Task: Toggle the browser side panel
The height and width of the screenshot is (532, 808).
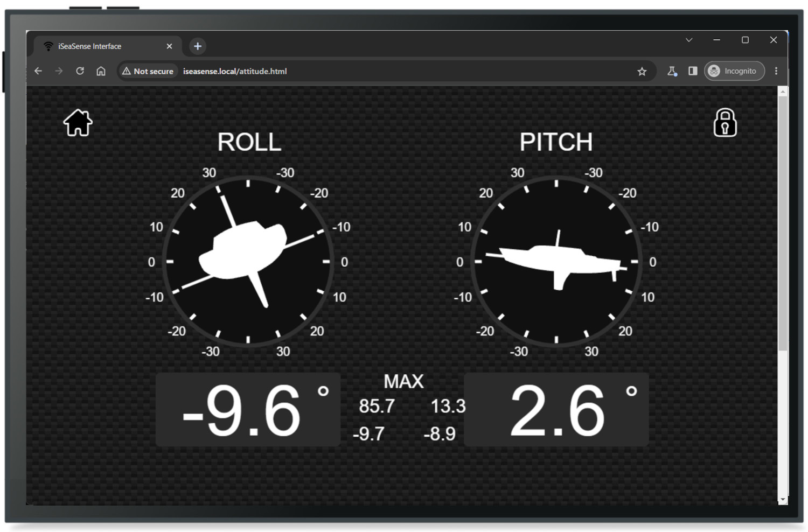Action: click(693, 71)
